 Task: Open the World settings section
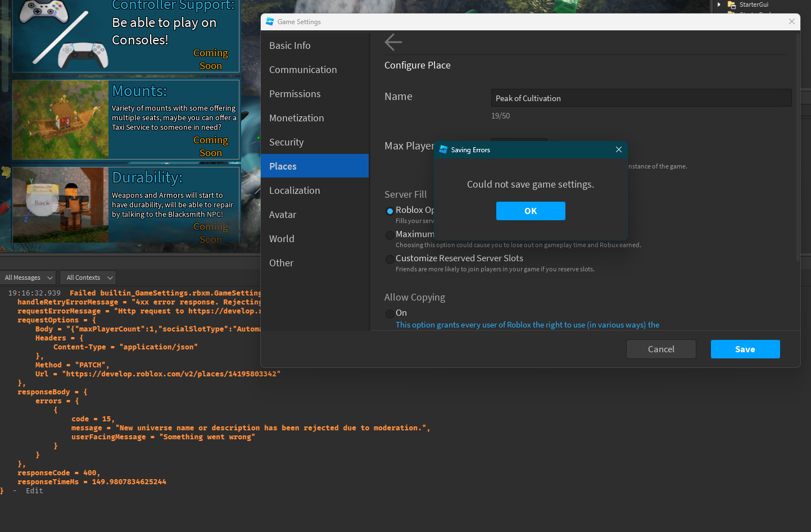282,239
